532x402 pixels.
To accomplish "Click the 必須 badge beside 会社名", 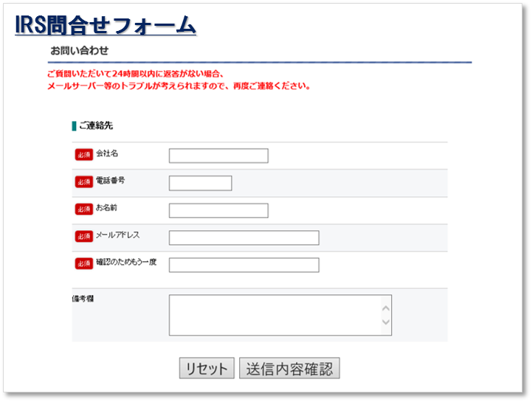I will 84,154.
